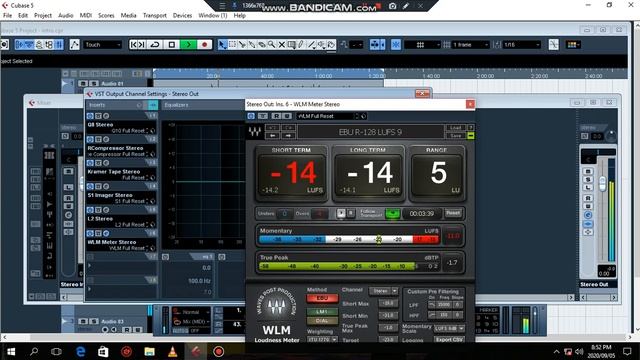Open automation mode Touch dropdown
The height and width of the screenshot is (360, 640).
pos(102,44)
